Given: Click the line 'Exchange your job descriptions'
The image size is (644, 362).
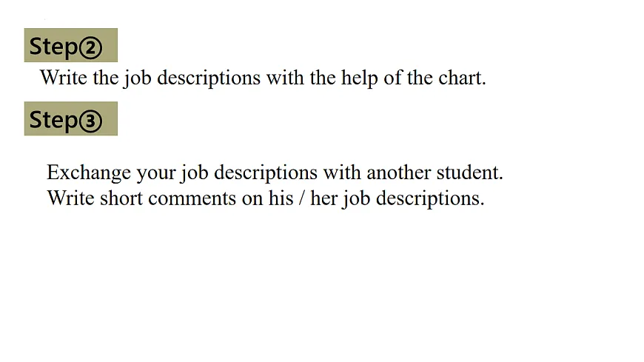Looking at the screenshot, I should tap(275, 173).
